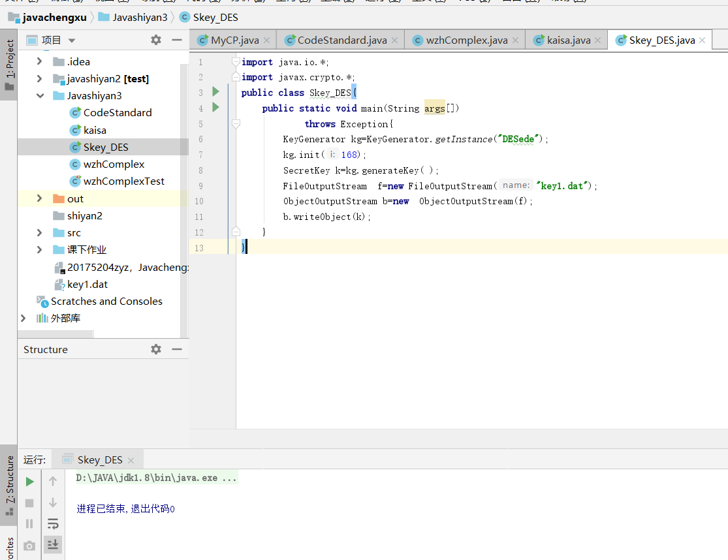Expand the 外部库 node

[x=24, y=318]
